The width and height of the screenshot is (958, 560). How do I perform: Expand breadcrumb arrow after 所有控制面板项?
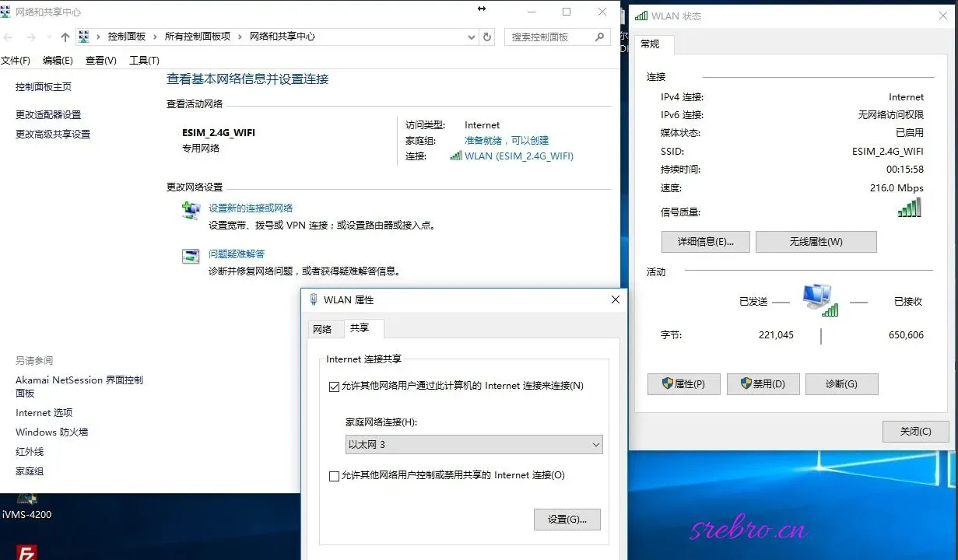coord(240,37)
